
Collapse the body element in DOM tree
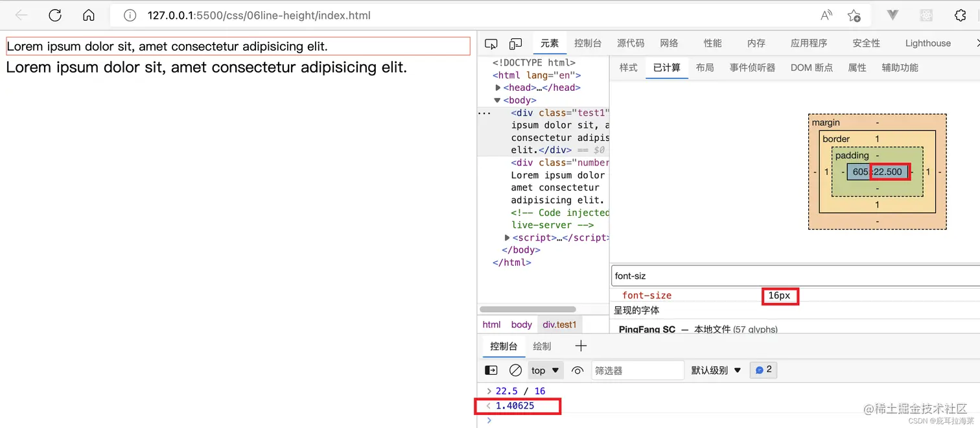498,101
